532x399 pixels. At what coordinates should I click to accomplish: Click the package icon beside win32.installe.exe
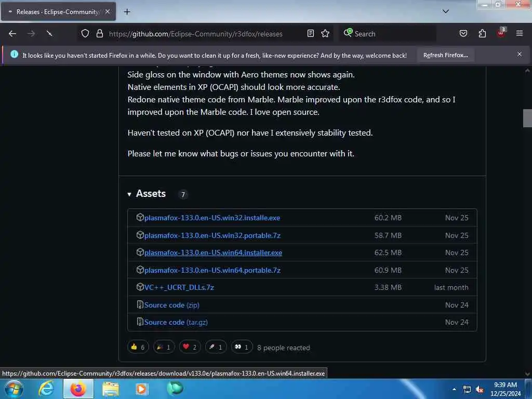coord(140,217)
